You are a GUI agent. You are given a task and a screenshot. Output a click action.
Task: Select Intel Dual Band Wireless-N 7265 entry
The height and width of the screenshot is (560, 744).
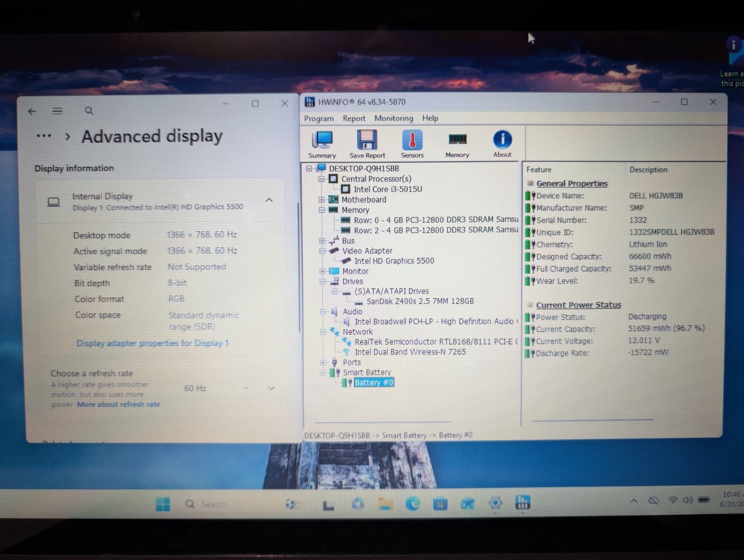click(x=410, y=352)
